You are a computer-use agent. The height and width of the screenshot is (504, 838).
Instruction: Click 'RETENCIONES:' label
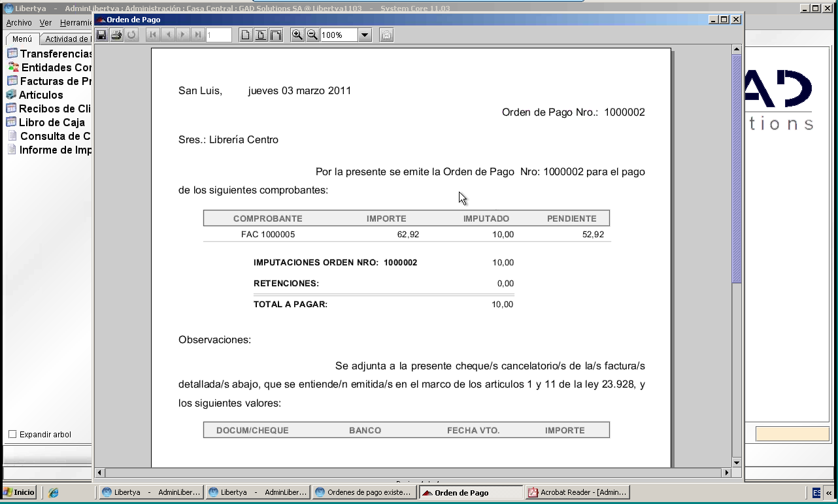286,284
